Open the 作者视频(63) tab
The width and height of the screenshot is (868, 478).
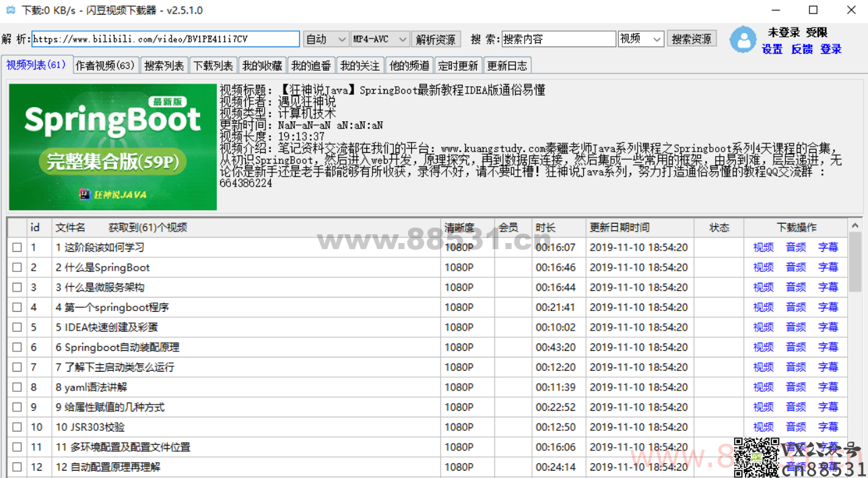(105, 65)
